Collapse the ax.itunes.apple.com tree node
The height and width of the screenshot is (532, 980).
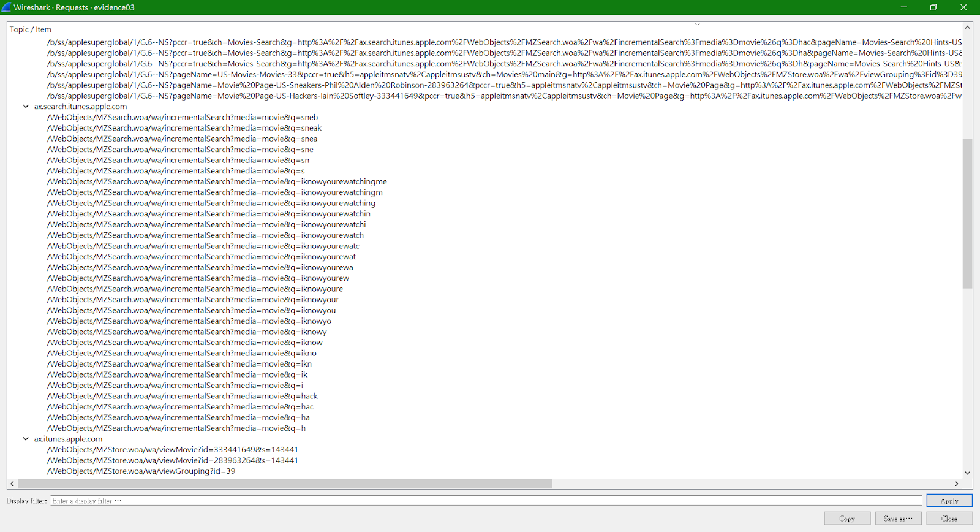point(26,439)
